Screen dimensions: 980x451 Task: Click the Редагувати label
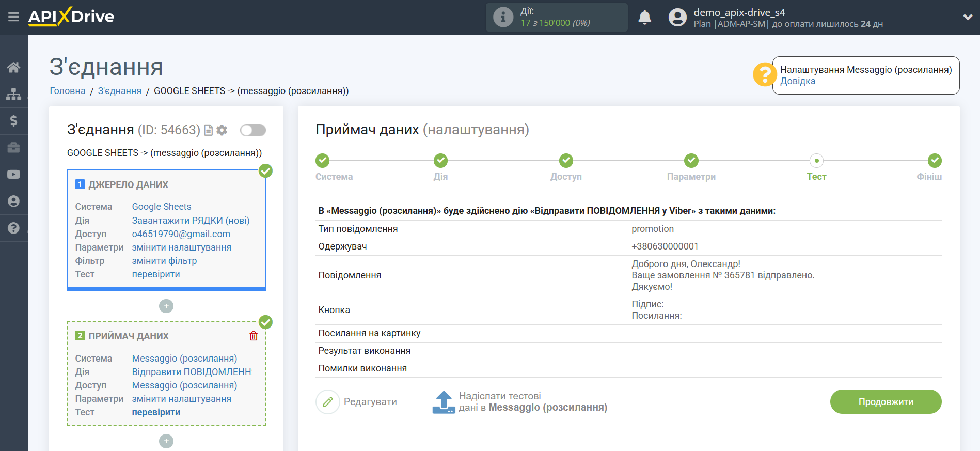click(x=371, y=402)
